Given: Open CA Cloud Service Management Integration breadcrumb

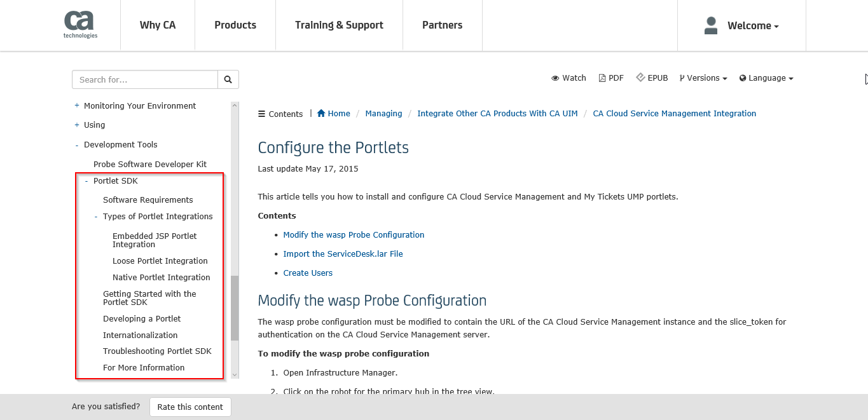Looking at the screenshot, I should click(675, 114).
